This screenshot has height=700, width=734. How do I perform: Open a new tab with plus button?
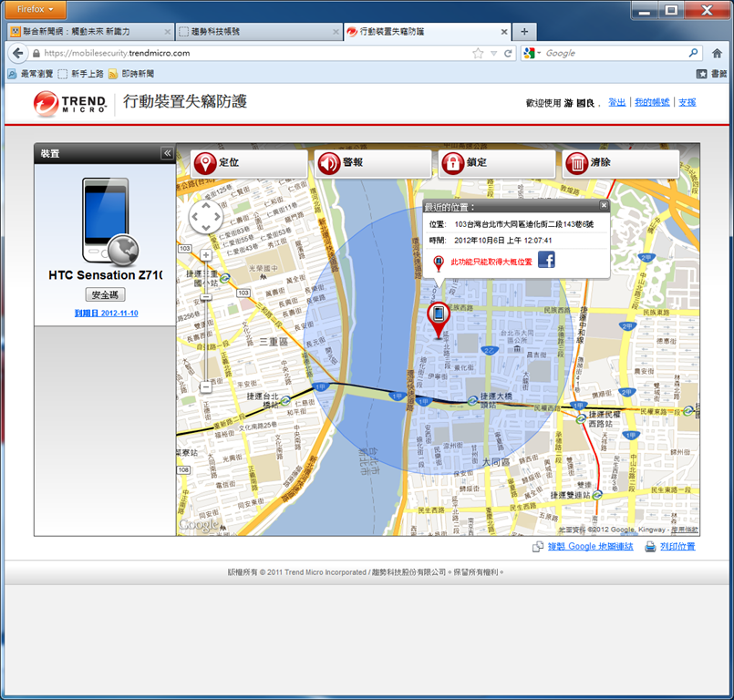pyautogui.click(x=524, y=32)
